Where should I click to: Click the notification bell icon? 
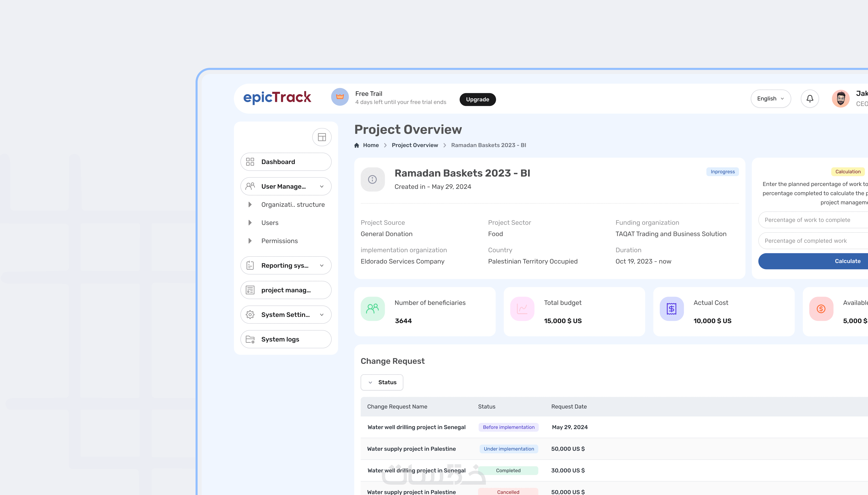coord(809,99)
